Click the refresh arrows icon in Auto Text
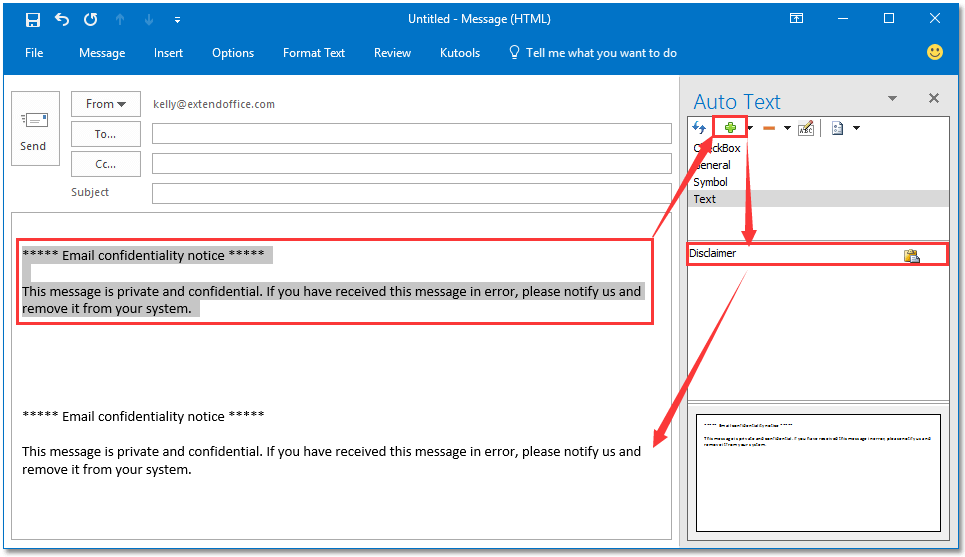This screenshot has height=557, width=965. 700,128
